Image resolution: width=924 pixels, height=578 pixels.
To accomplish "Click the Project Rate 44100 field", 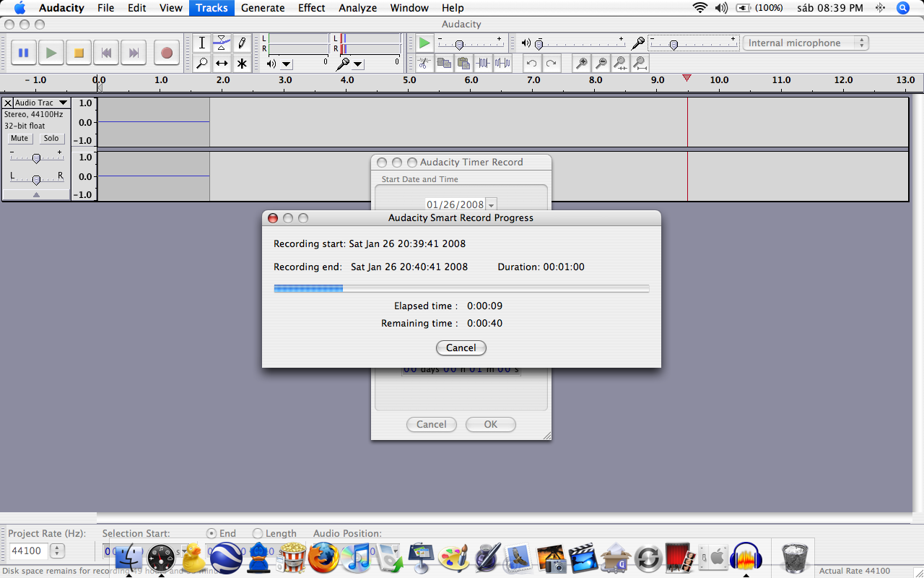I will tap(27, 551).
